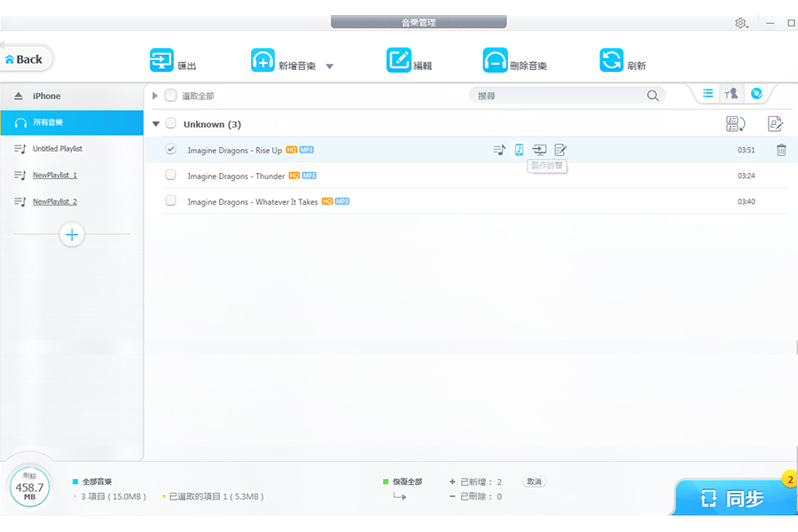798x532 pixels.
Task: Collapse the Unknown (3) group triangle
Action: 155,124
